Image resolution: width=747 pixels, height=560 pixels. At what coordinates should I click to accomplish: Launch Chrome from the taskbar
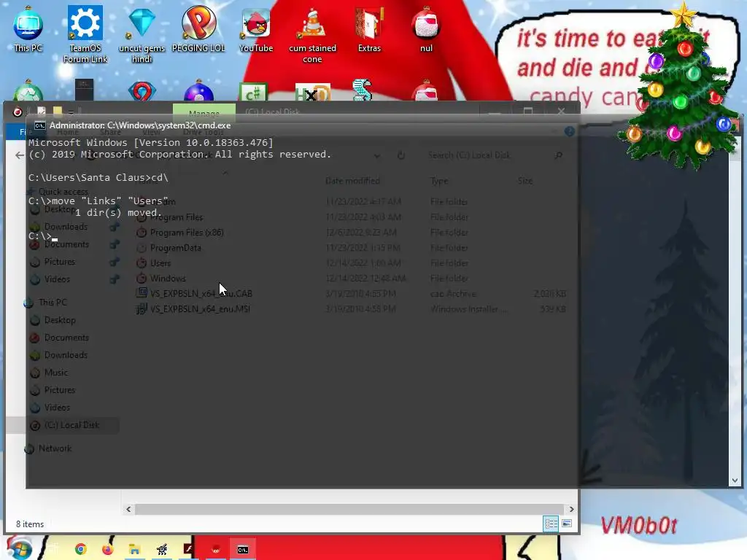pyautogui.click(x=81, y=550)
